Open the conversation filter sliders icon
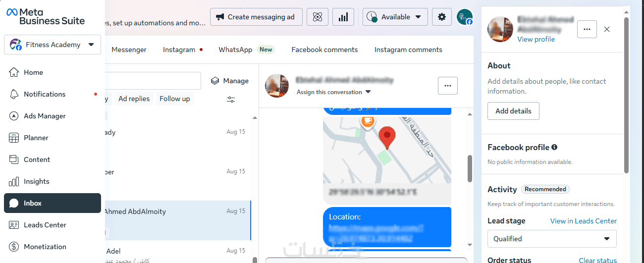644x263 pixels. point(231,99)
